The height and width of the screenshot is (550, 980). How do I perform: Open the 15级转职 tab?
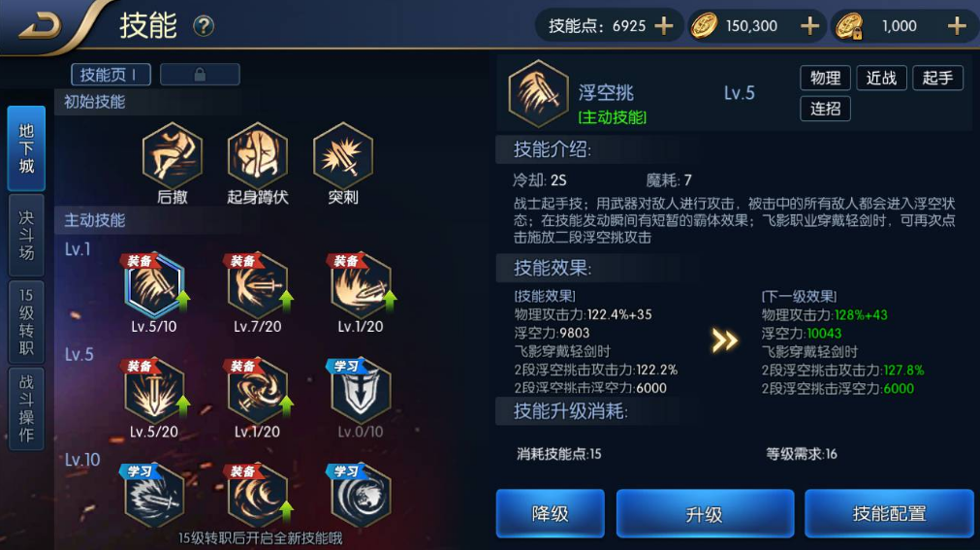(26, 322)
